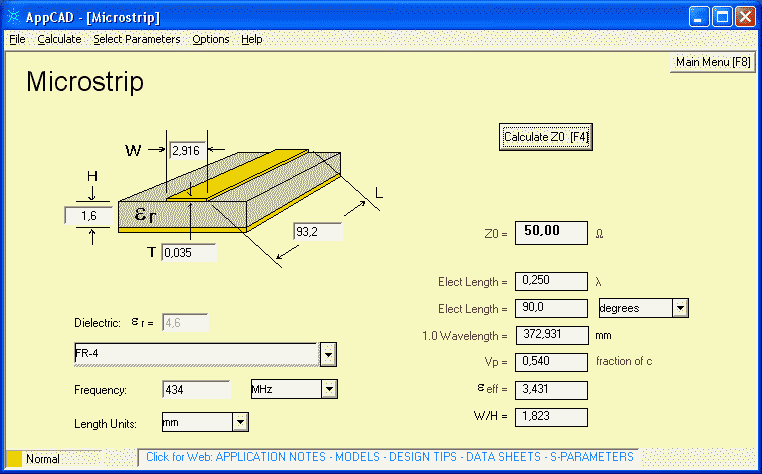
Task: Click the Microstrip page heading
Action: pyautogui.click(x=85, y=81)
